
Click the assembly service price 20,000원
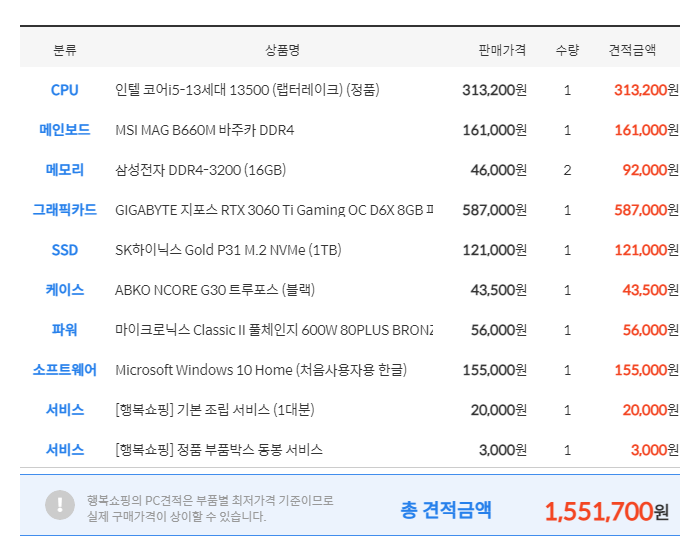[499, 410]
